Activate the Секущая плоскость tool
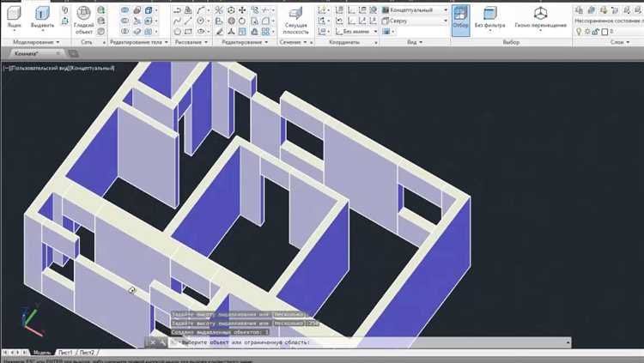Viewport: 644px width, 363px height. (295, 20)
